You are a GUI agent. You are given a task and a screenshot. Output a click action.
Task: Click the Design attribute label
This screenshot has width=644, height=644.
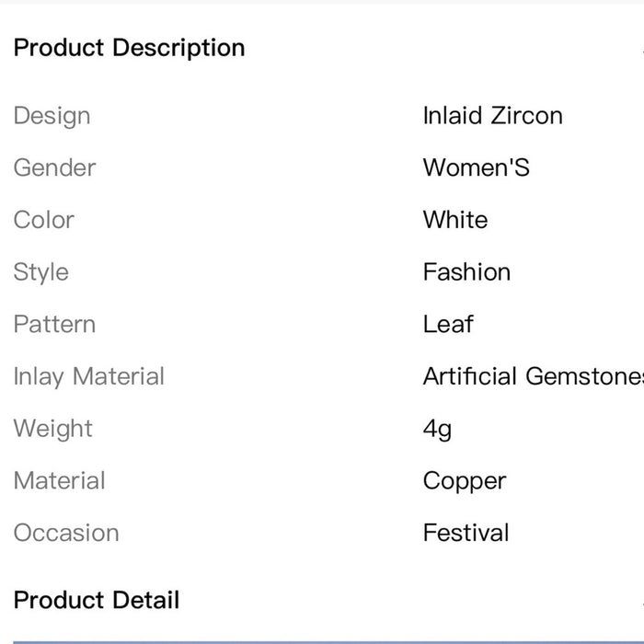(52, 116)
